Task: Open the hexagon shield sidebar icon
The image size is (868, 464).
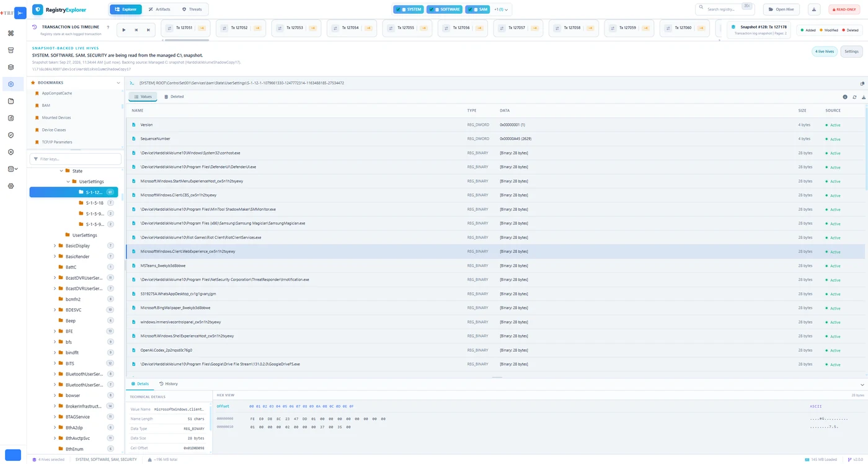Action: [x=11, y=152]
